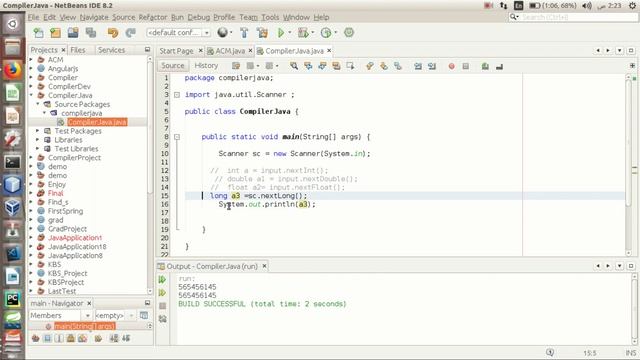
Task: Click the History view button
Action: pos(206,65)
